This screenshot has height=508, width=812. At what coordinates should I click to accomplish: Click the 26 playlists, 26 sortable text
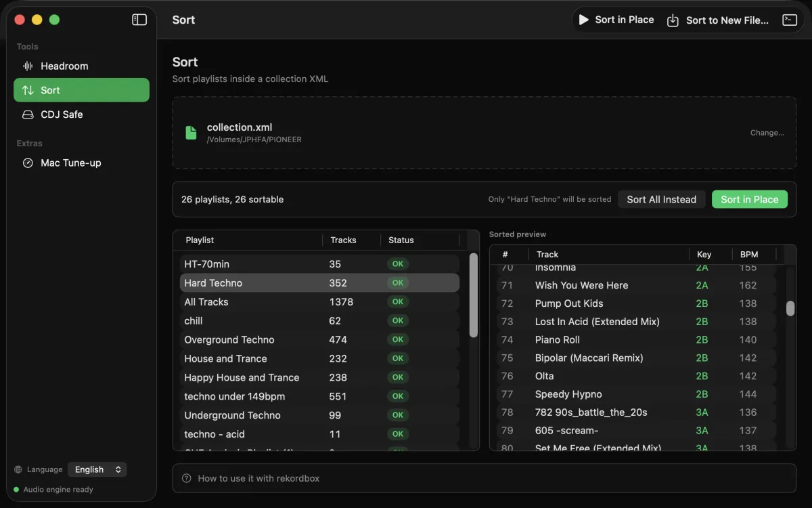[x=232, y=199]
